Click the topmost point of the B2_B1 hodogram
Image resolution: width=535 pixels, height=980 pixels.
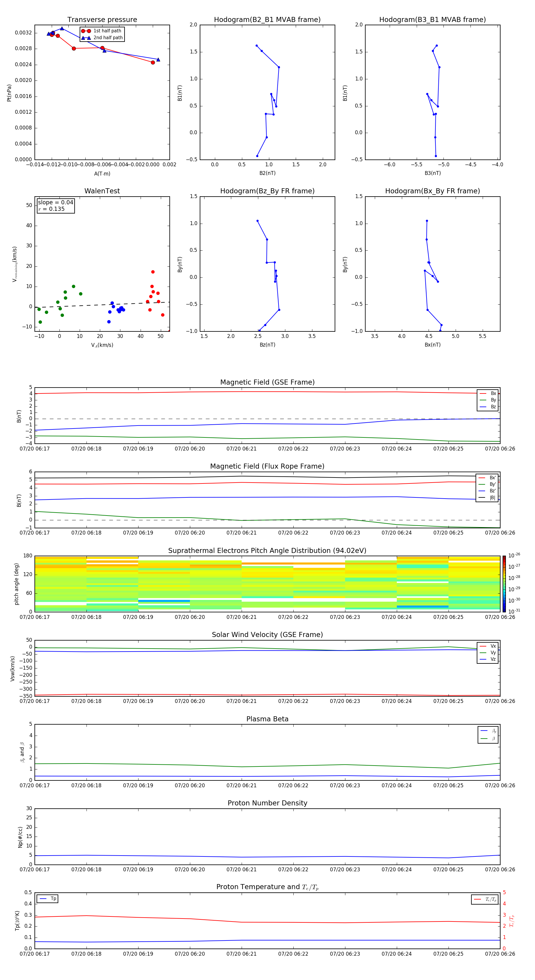[x=257, y=46]
